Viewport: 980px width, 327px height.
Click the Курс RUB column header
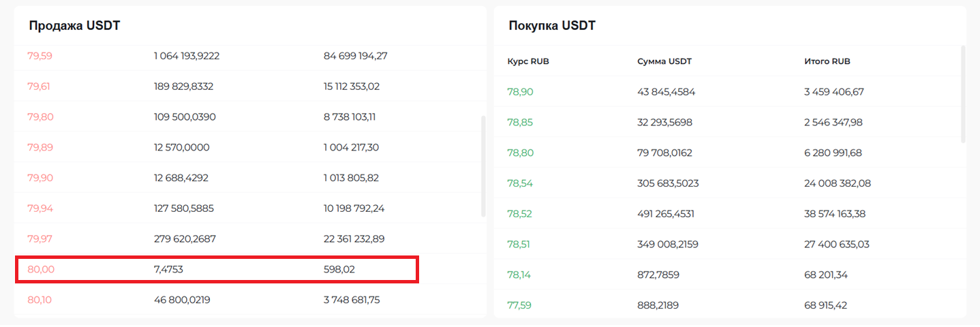528,61
